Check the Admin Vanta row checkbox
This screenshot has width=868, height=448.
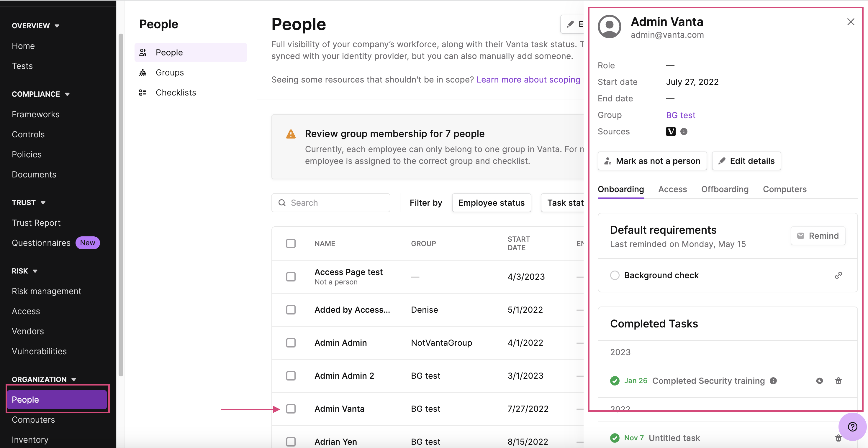click(x=291, y=409)
